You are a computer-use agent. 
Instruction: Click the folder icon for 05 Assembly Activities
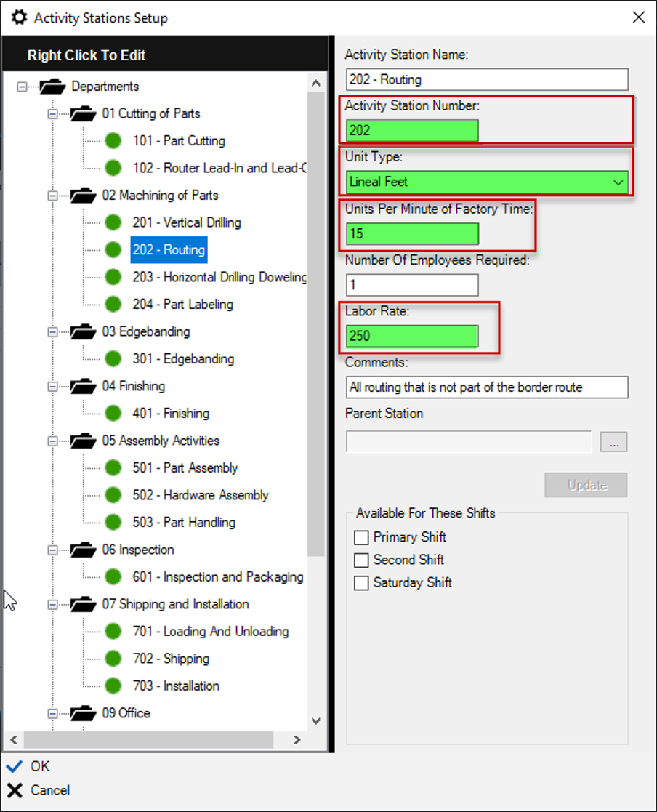pyautogui.click(x=84, y=441)
